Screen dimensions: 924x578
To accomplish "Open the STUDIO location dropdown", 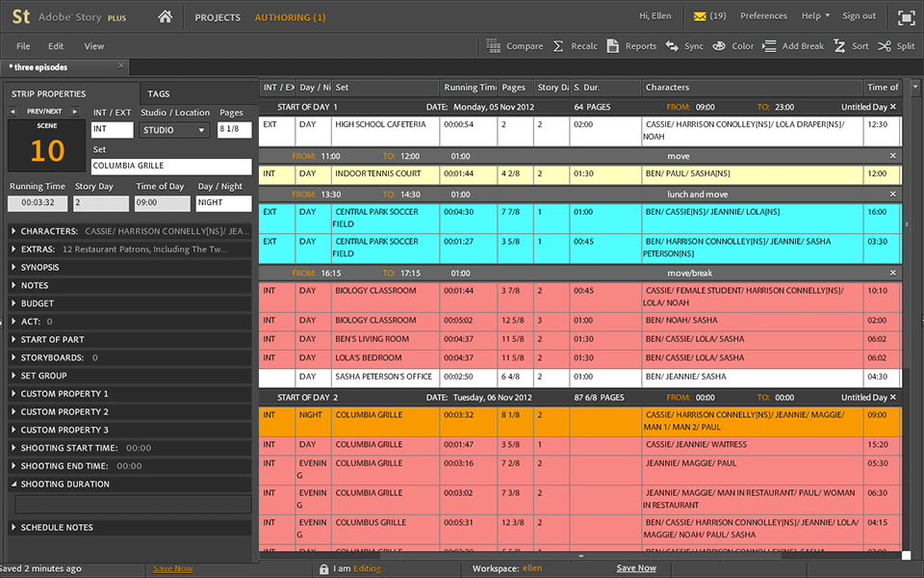I will [x=173, y=129].
